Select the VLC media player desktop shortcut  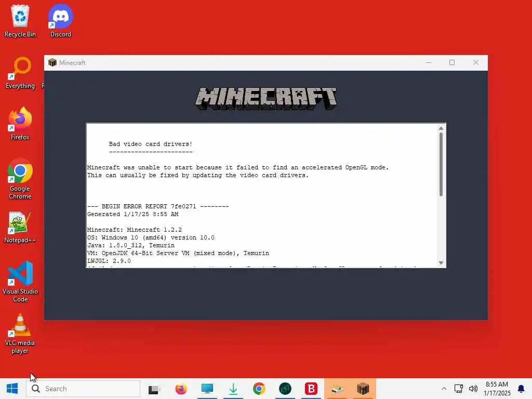[20, 334]
